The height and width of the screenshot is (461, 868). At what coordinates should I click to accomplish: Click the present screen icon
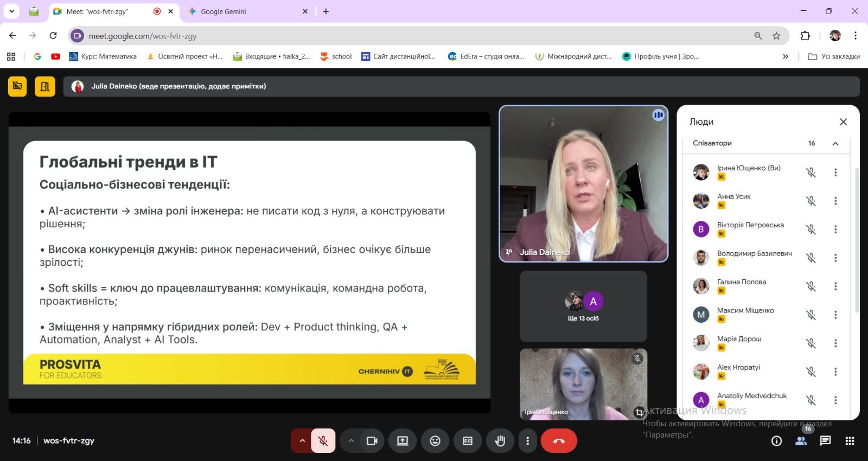point(403,441)
